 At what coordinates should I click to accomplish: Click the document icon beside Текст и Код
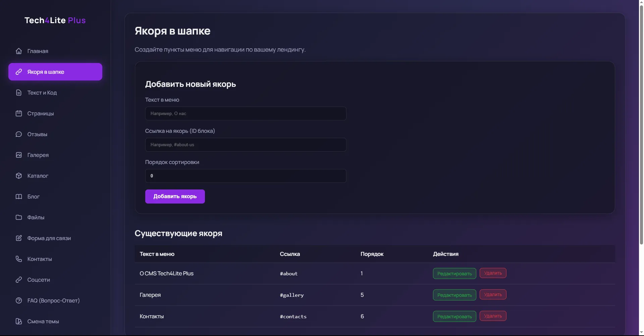click(19, 93)
